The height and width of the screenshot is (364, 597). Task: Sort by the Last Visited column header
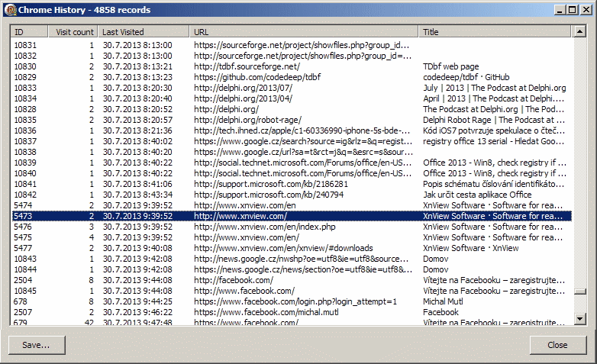[144, 32]
